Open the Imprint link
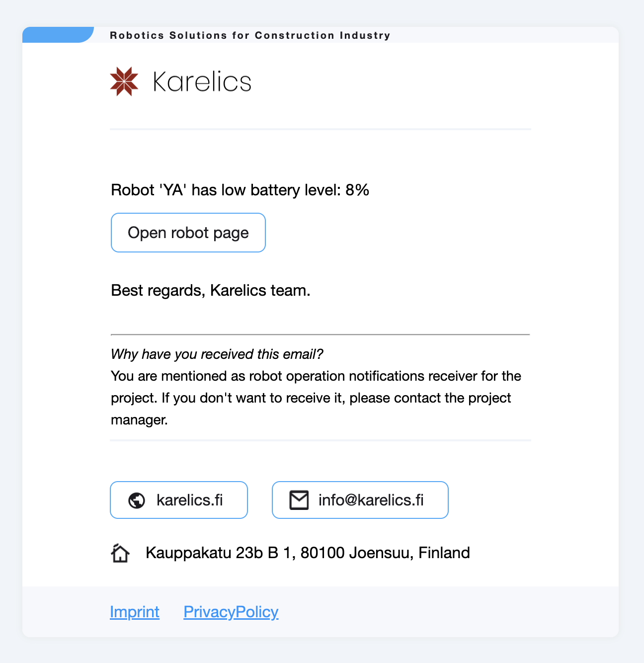The height and width of the screenshot is (663, 644). (135, 612)
